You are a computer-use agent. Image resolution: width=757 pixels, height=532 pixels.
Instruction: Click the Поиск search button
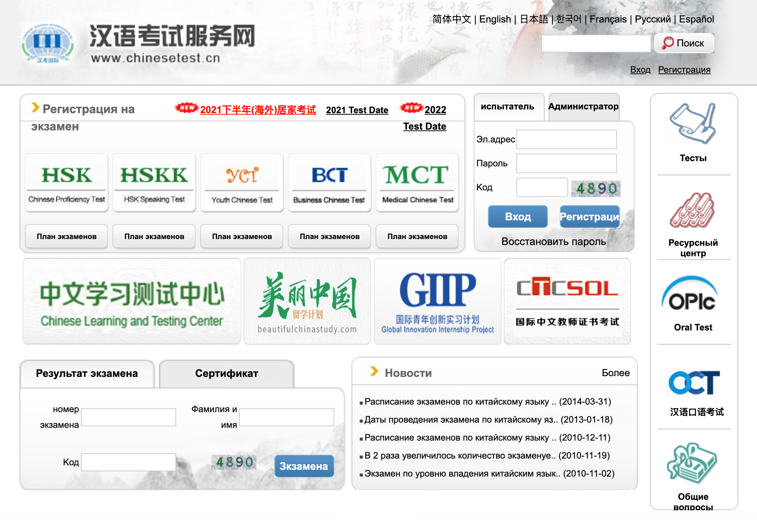pyautogui.click(x=684, y=43)
